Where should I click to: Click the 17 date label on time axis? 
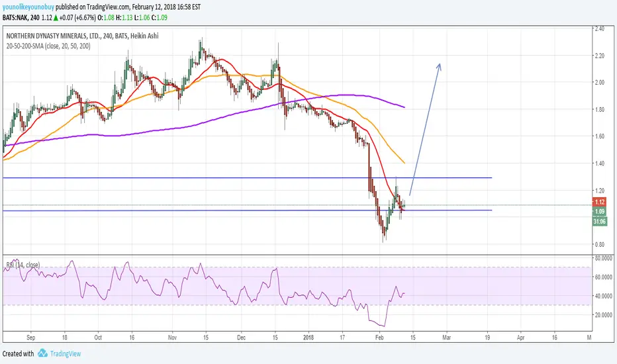tap(342, 338)
